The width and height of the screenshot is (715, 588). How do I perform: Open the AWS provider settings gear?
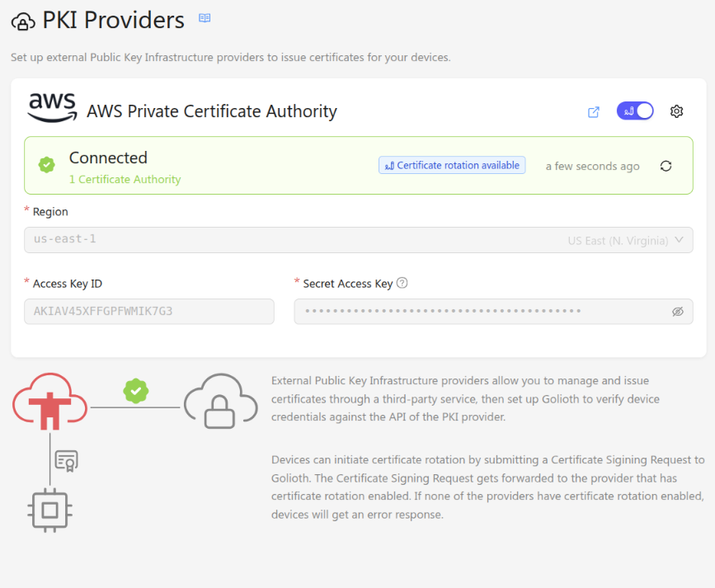click(676, 111)
